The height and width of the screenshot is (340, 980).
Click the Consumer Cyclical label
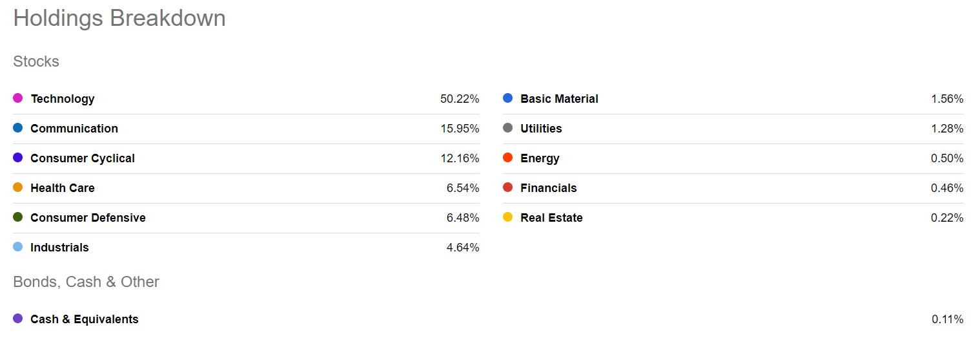[x=83, y=158]
